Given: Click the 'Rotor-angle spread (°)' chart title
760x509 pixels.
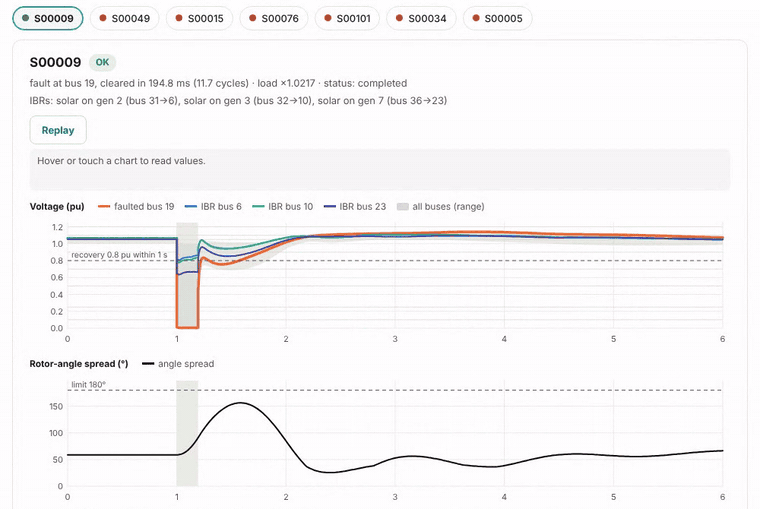Looking at the screenshot, I should coord(79,364).
